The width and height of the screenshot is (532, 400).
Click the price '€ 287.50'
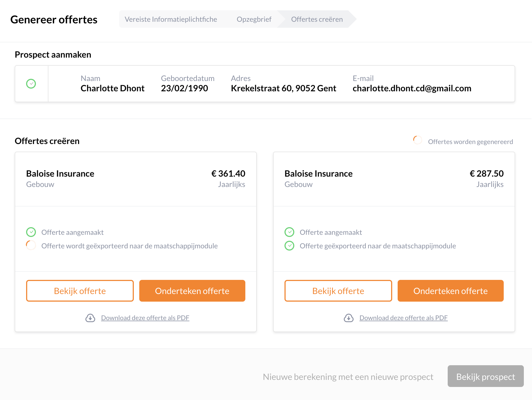pyautogui.click(x=487, y=173)
